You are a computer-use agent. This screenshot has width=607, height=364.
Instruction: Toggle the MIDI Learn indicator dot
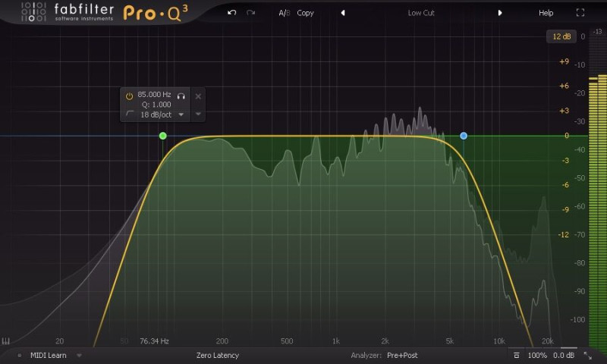pos(20,355)
